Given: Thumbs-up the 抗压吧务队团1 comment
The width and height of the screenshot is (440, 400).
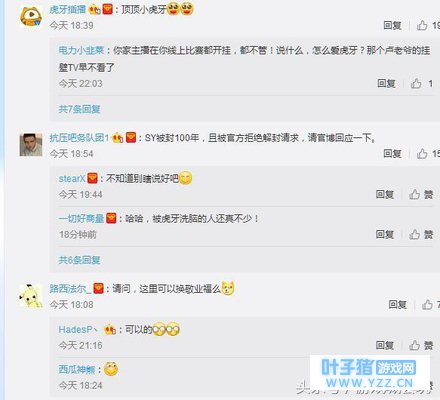Looking at the screenshot, I should 422,153.
